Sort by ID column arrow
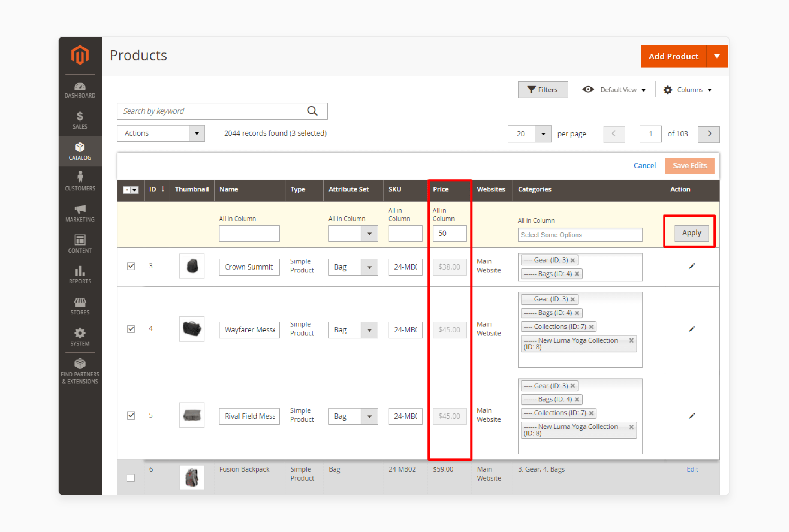The image size is (789, 532). click(x=163, y=189)
